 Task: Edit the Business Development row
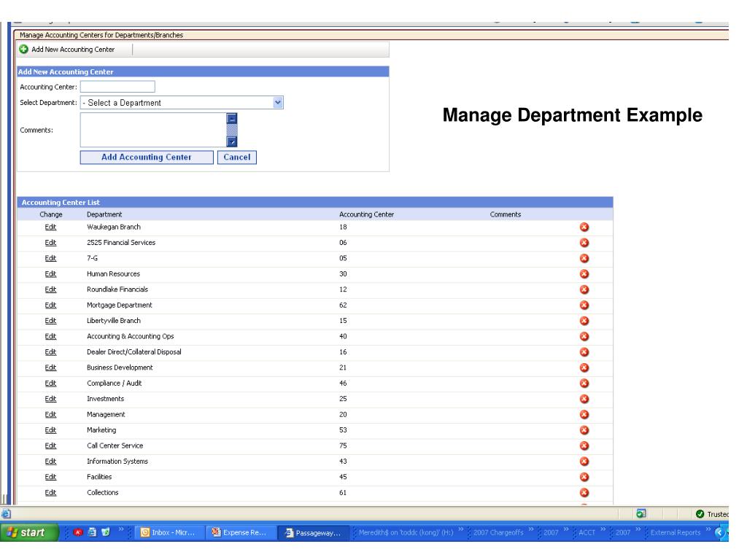tap(50, 367)
